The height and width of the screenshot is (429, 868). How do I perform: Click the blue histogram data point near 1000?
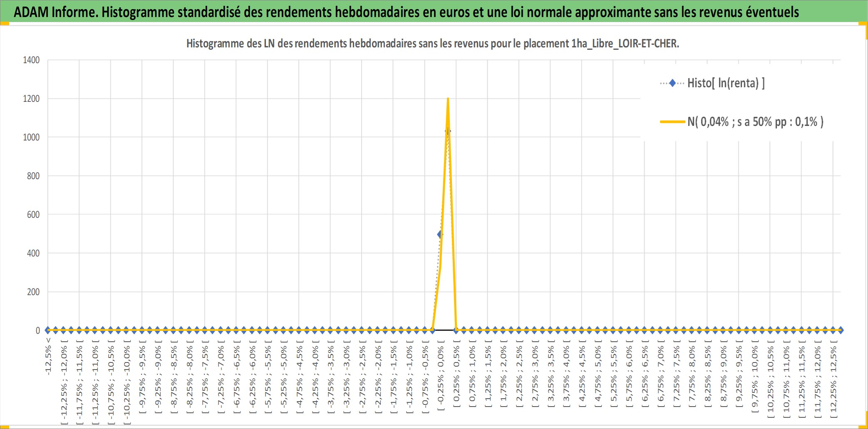[448, 131]
